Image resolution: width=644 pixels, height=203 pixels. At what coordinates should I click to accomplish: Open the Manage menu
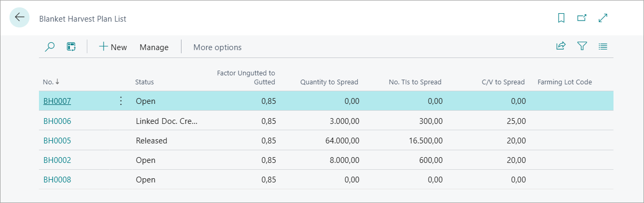point(154,47)
